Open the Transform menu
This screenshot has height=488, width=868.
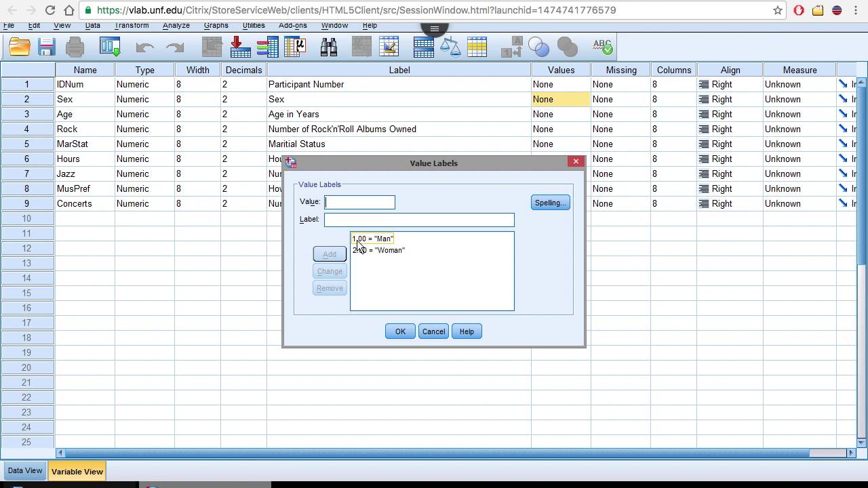pyautogui.click(x=132, y=25)
